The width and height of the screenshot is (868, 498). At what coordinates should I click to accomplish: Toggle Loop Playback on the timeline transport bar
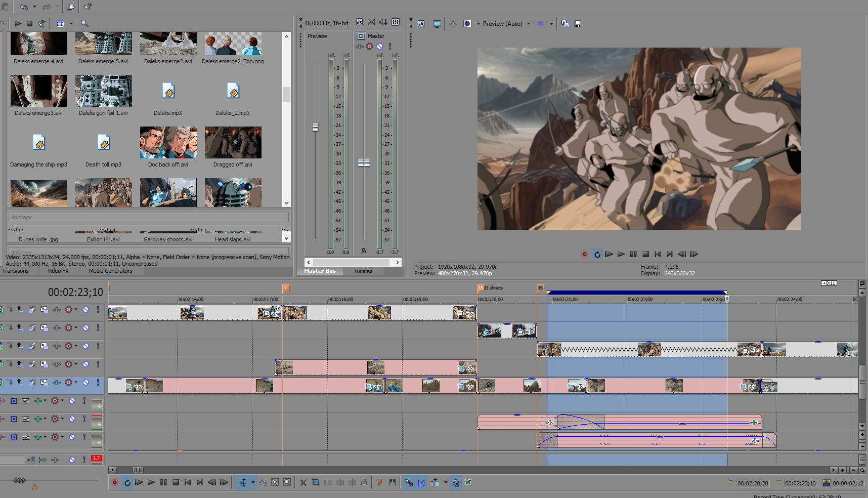[x=127, y=483]
